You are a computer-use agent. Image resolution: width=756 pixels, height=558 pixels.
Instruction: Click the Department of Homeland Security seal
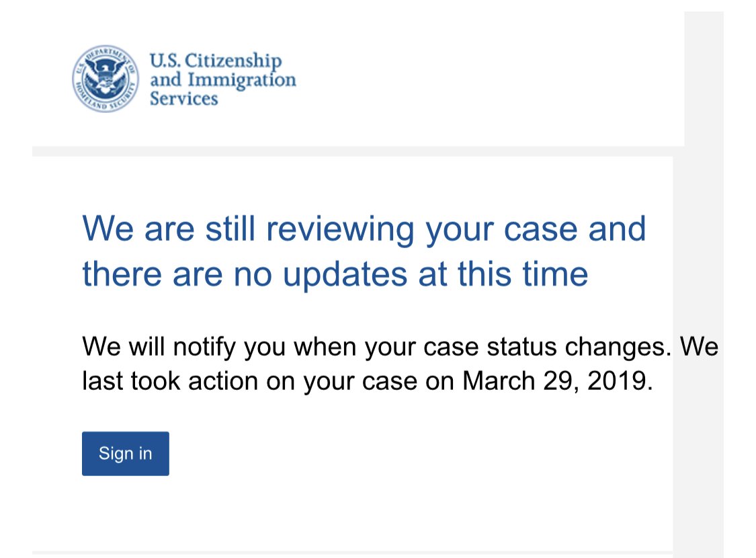click(105, 79)
